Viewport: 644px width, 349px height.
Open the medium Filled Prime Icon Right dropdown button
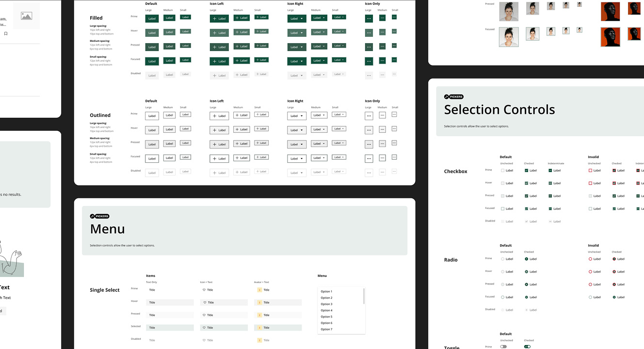tap(318, 18)
